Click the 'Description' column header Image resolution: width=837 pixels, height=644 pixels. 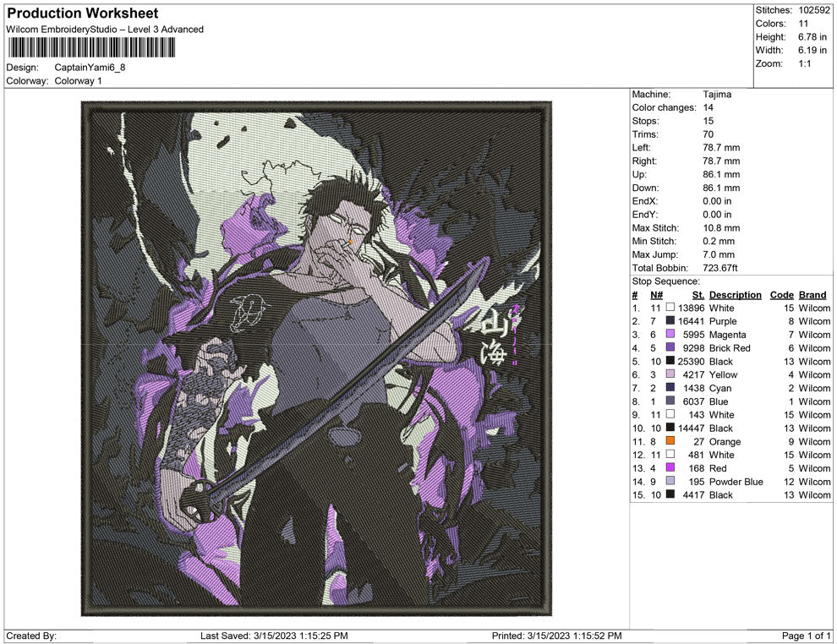click(735, 295)
